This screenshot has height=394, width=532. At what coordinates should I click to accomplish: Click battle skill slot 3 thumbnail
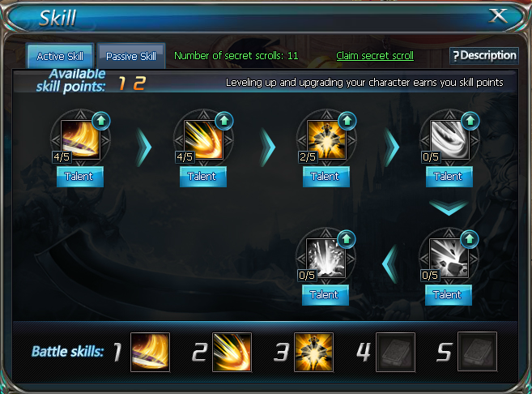314,352
